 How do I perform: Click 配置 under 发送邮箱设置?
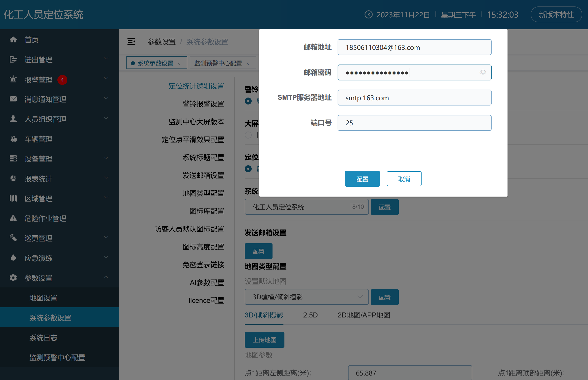point(258,251)
